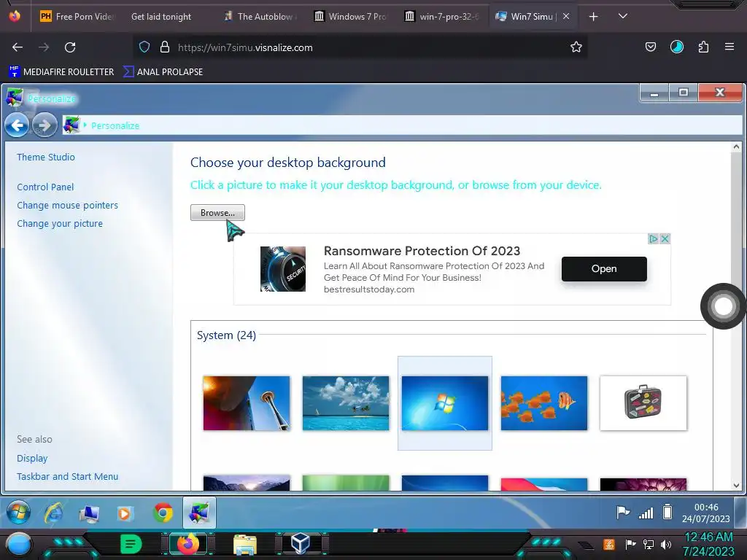747x560 pixels.
Task: Open host Windows Start orb
Action: 19,545
